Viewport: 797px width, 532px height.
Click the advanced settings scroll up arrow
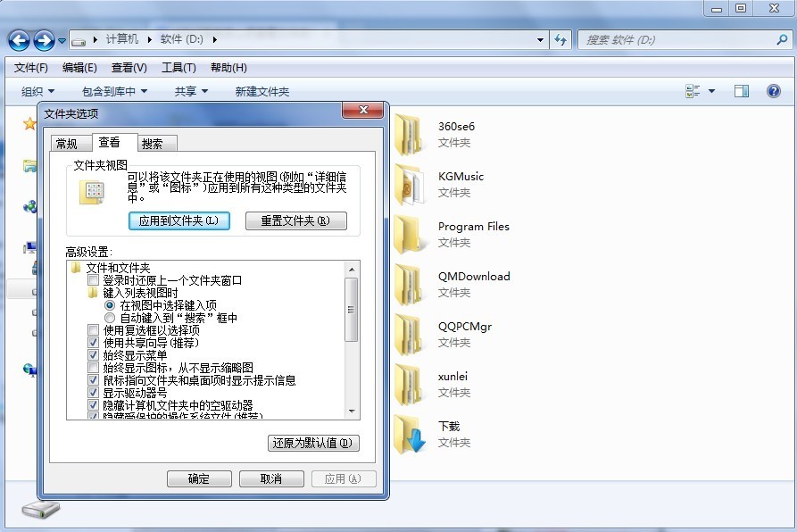coord(352,269)
